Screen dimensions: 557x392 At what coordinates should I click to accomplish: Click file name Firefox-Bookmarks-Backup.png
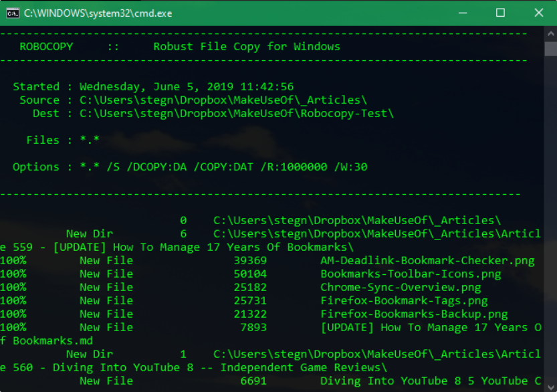tap(414, 314)
